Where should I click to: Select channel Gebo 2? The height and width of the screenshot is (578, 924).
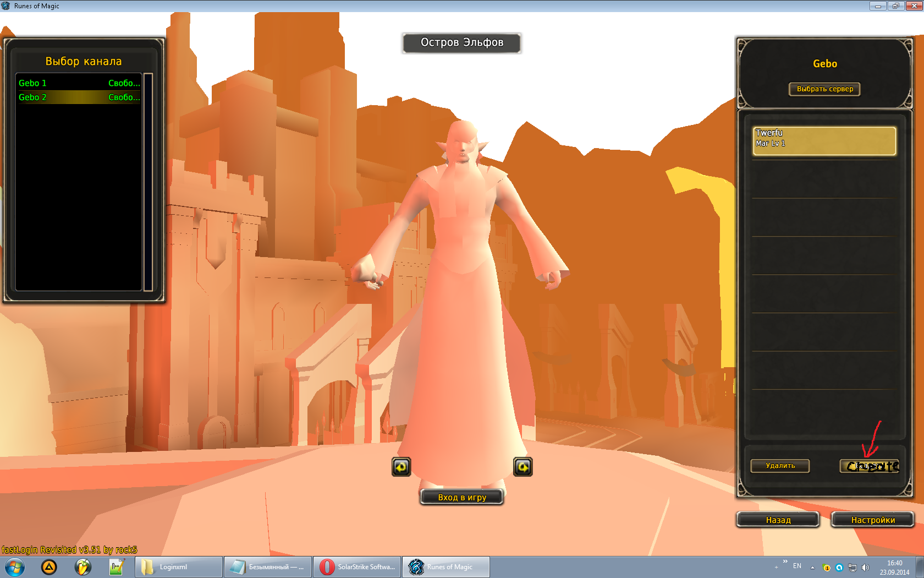79,97
